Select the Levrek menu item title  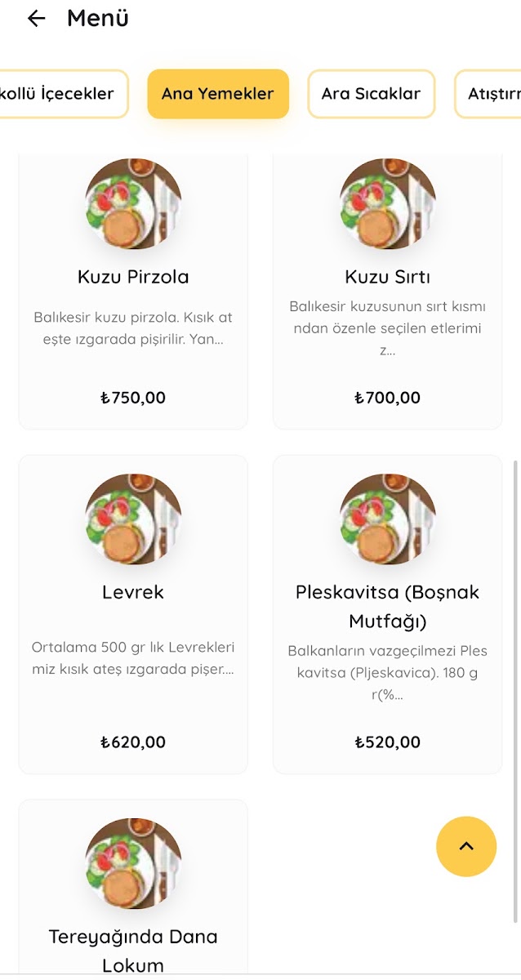[x=133, y=592]
